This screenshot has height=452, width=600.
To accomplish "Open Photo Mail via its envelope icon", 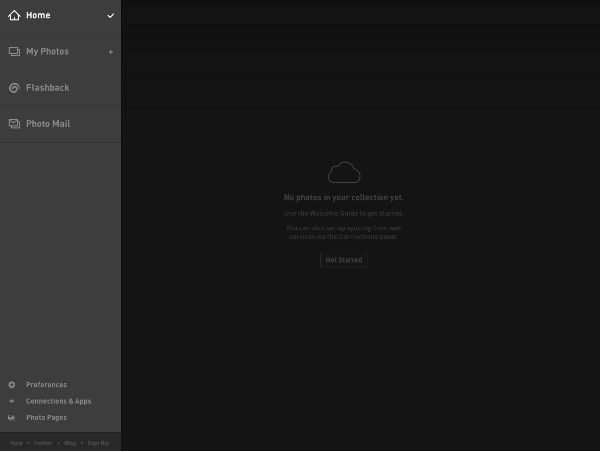I will (14, 124).
